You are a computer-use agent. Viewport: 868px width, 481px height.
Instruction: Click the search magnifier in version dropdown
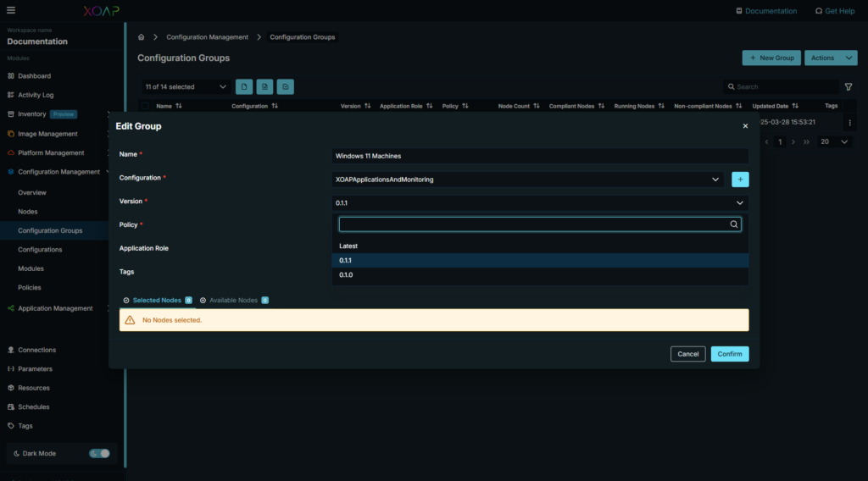pos(734,224)
